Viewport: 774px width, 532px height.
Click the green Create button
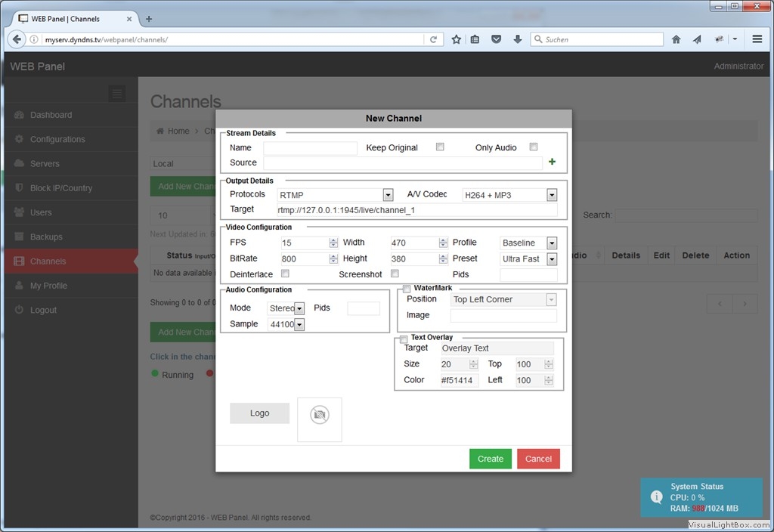(x=490, y=459)
